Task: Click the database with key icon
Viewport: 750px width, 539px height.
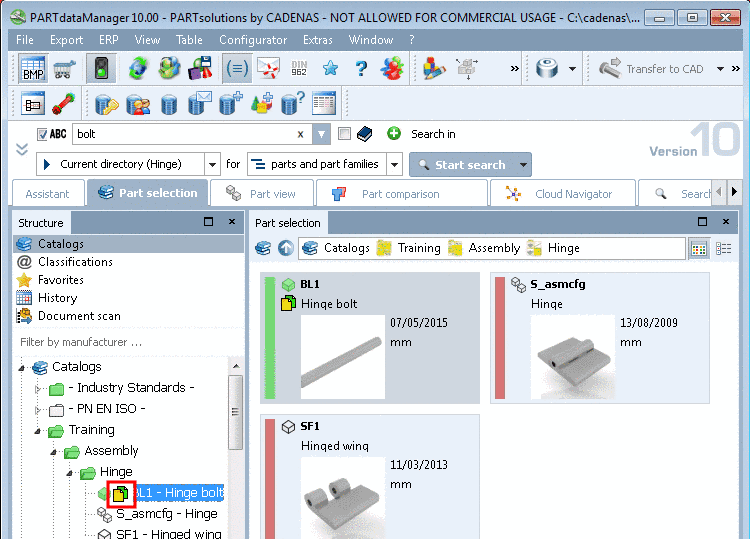Action: [106, 104]
